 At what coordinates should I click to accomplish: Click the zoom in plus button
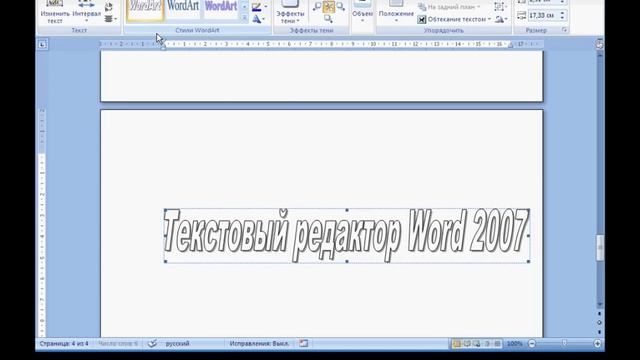(x=597, y=344)
